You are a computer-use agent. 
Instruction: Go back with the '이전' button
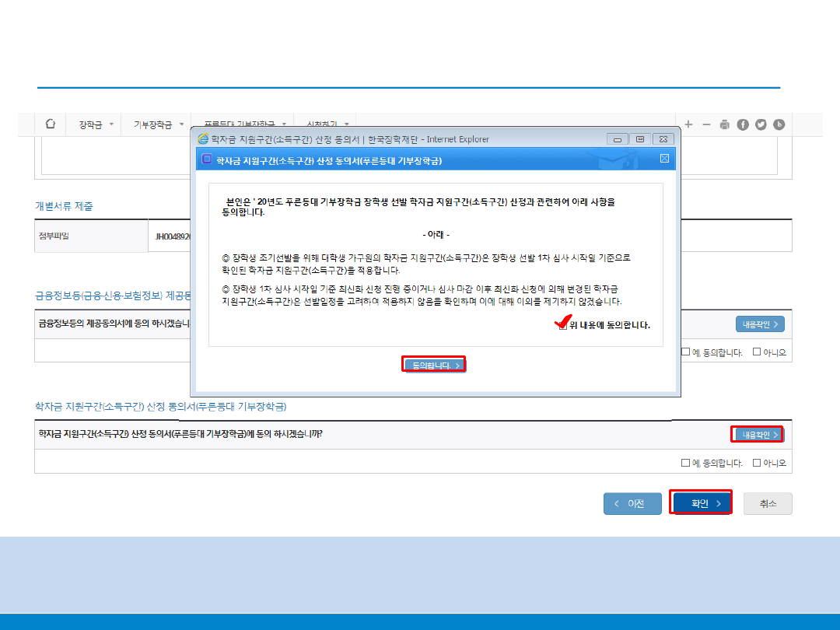632,503
